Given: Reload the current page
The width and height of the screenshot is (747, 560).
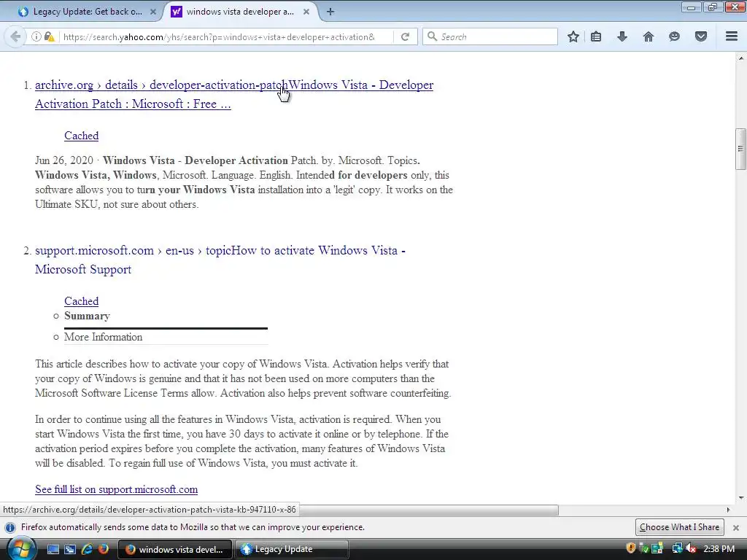Looking at the screenshot, I should click(x=405, y=36).
